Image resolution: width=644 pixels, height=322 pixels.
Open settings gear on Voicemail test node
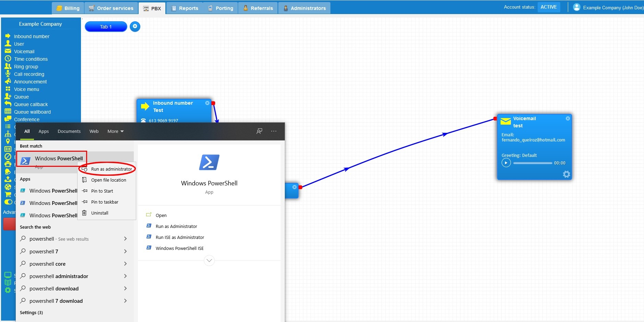click(x=566, y=174)
